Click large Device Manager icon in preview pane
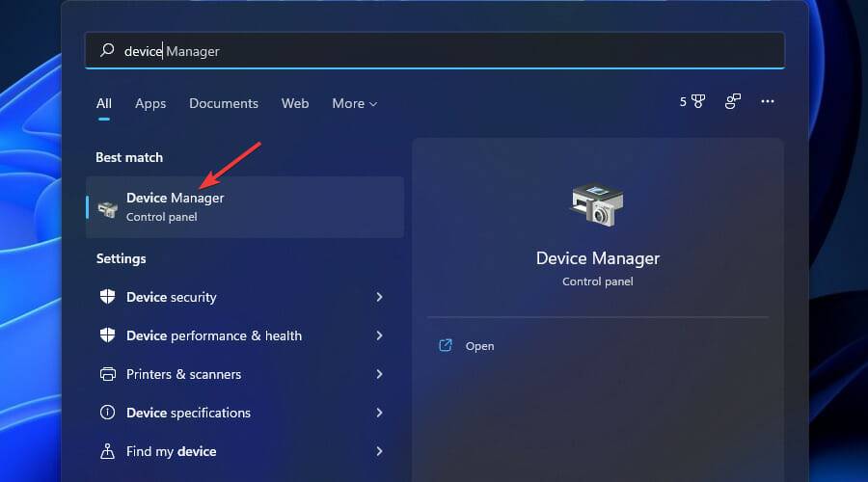Screen dimensions: 868x482 [x=597, y=204]
